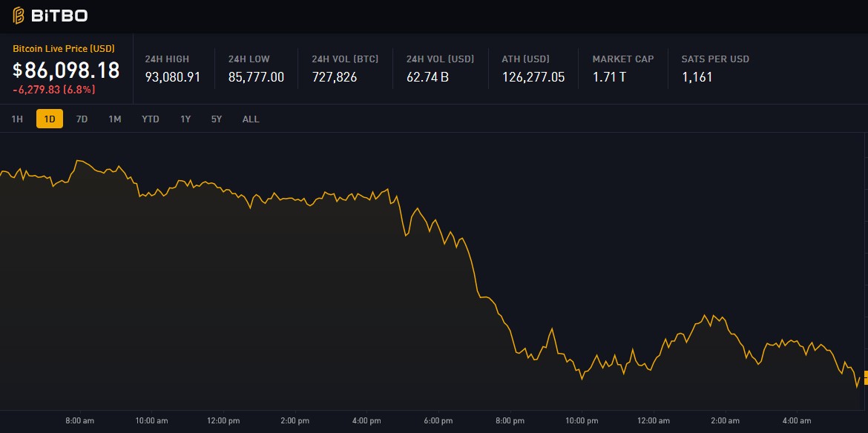Switch chart to 1M range
The image size is (868, 433).
tap(114, 119)
